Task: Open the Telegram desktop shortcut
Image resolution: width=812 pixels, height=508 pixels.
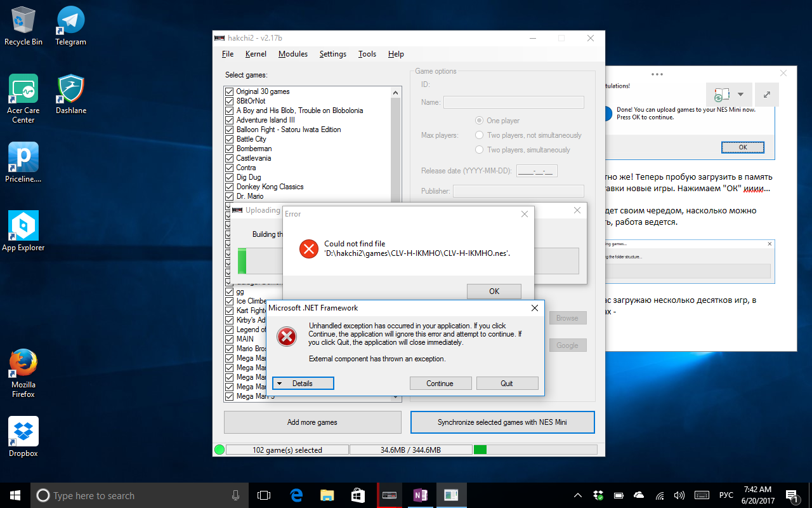Action: tap(70, 26)
